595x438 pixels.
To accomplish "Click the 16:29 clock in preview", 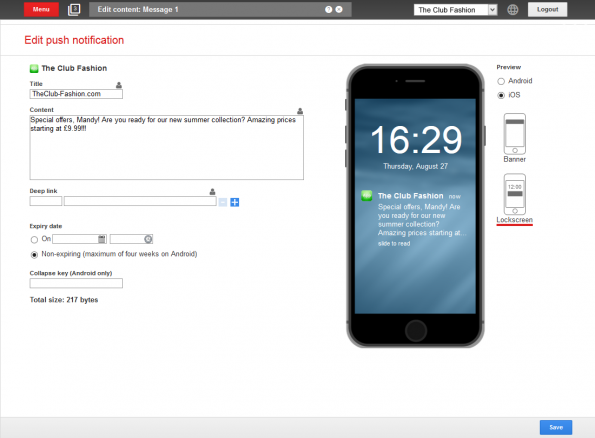I will [416, 140].
